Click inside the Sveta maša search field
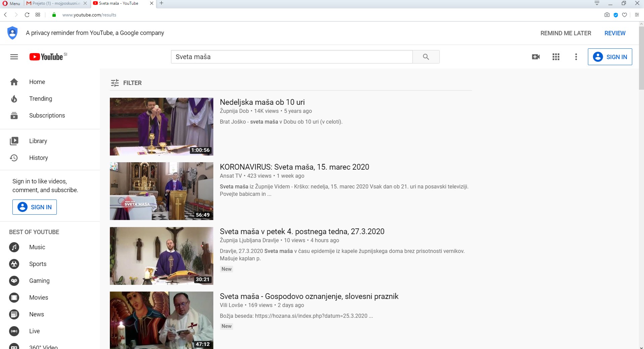The image size is (644, 349). click(x=291, y=57)
